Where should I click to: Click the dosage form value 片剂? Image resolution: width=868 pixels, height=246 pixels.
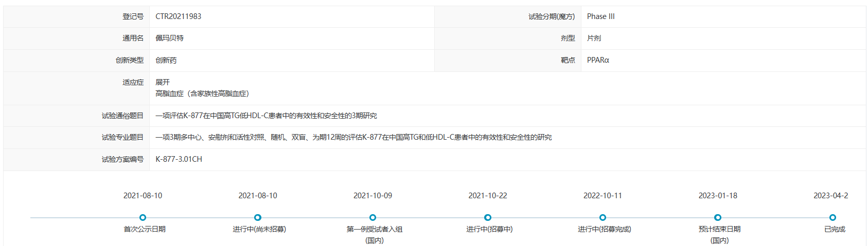pyautogui.click(x=594, y=38)
